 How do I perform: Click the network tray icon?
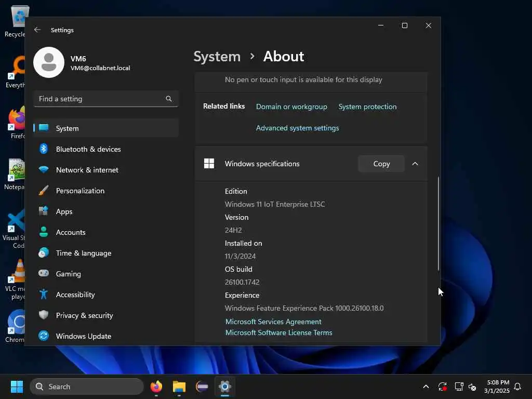[459, 387]
